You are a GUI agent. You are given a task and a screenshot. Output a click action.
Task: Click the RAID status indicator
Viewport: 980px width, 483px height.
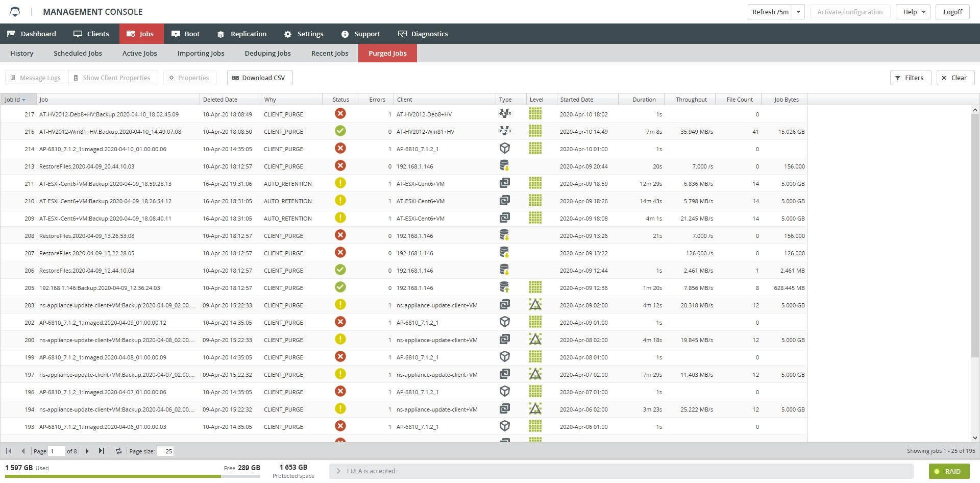click(949, 471)
